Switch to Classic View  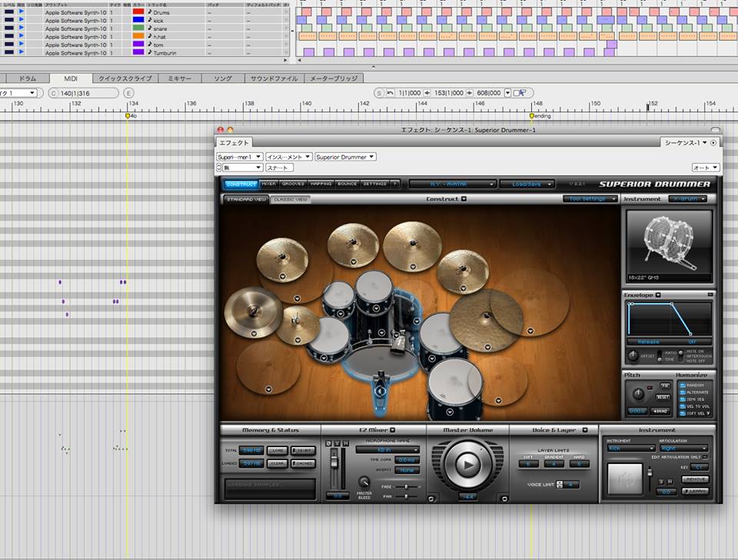pyautogui.click(x=291, y=200)
